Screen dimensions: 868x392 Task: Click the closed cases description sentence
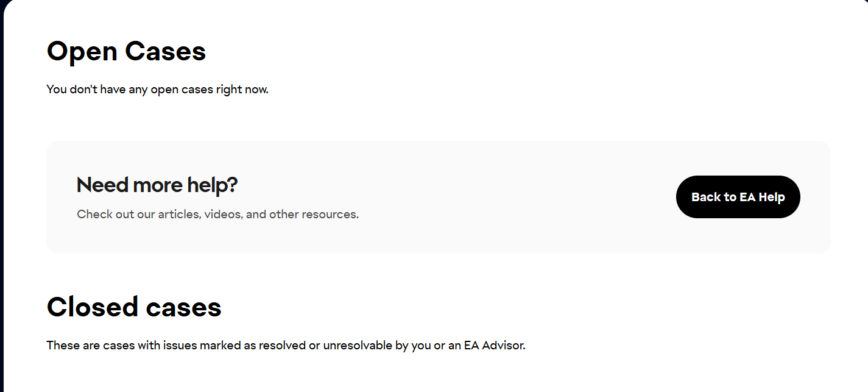point(286,346)
